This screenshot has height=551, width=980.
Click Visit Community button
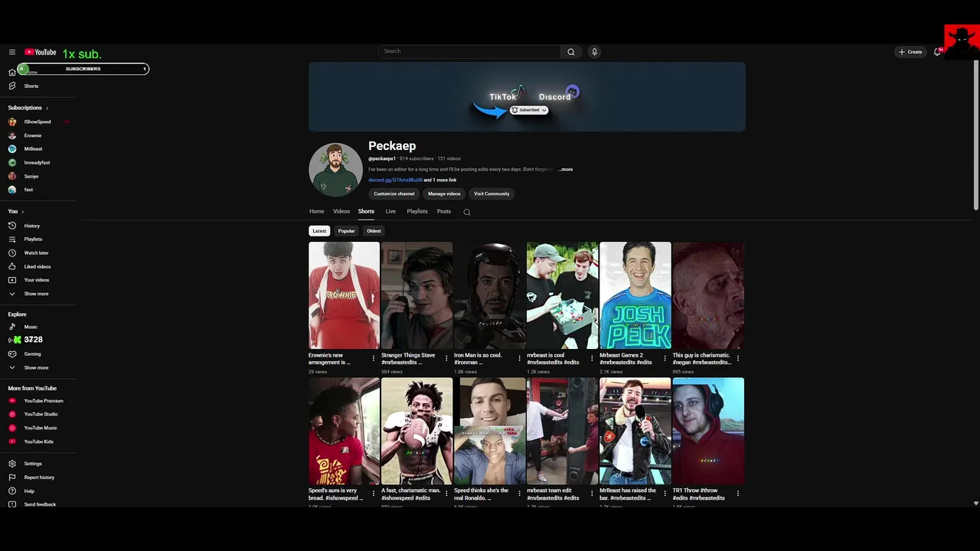(x=492, y=194)
